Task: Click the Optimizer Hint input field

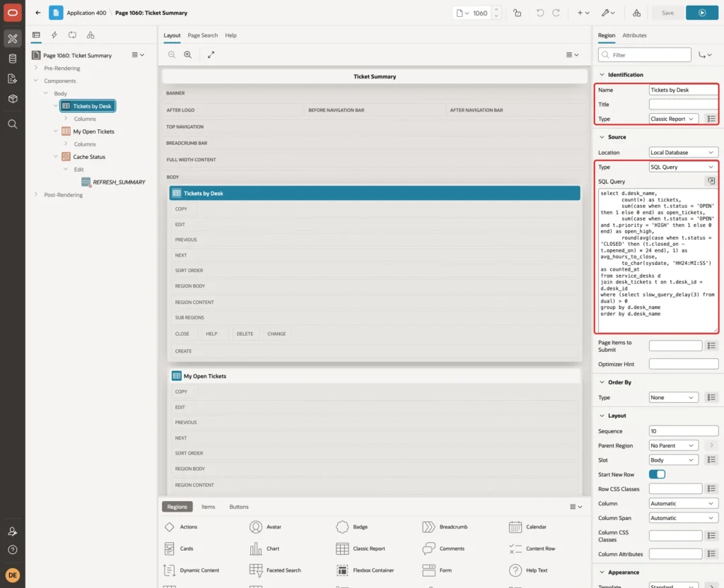Action: pos(684,364)
